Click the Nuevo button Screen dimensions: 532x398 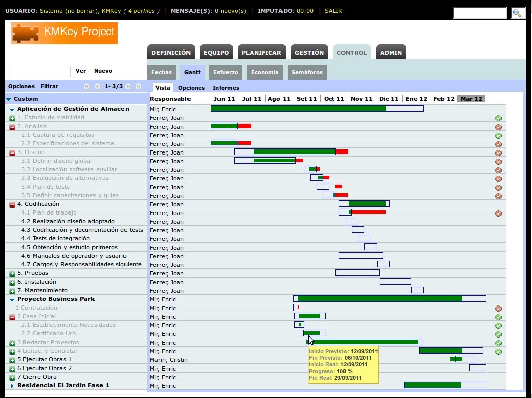(x=103, y=71)
